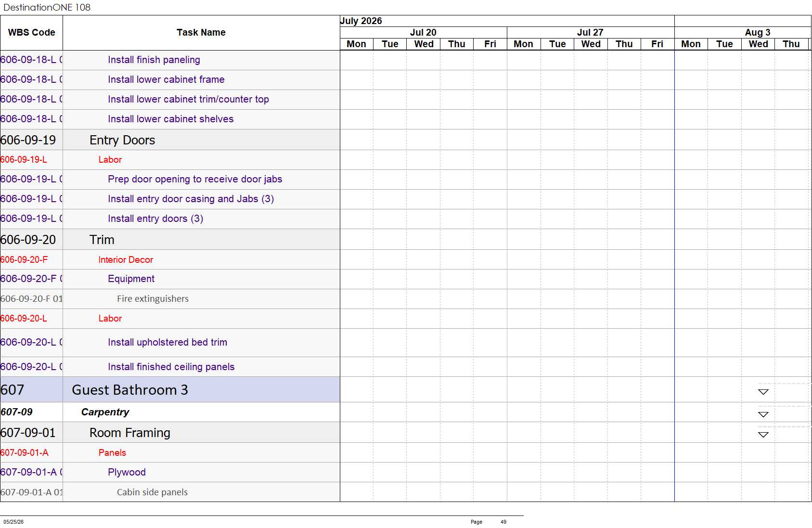Click the Guest Bathroom 3 summary start marker

763,392
